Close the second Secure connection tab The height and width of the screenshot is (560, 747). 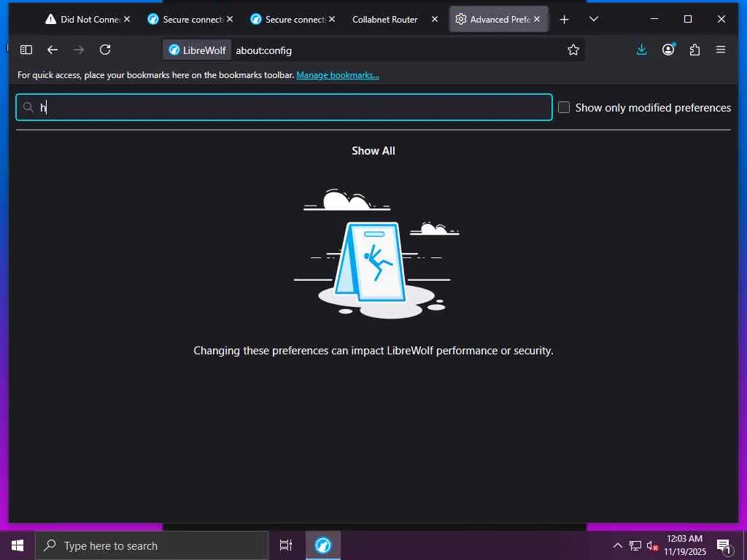(332, 19)
